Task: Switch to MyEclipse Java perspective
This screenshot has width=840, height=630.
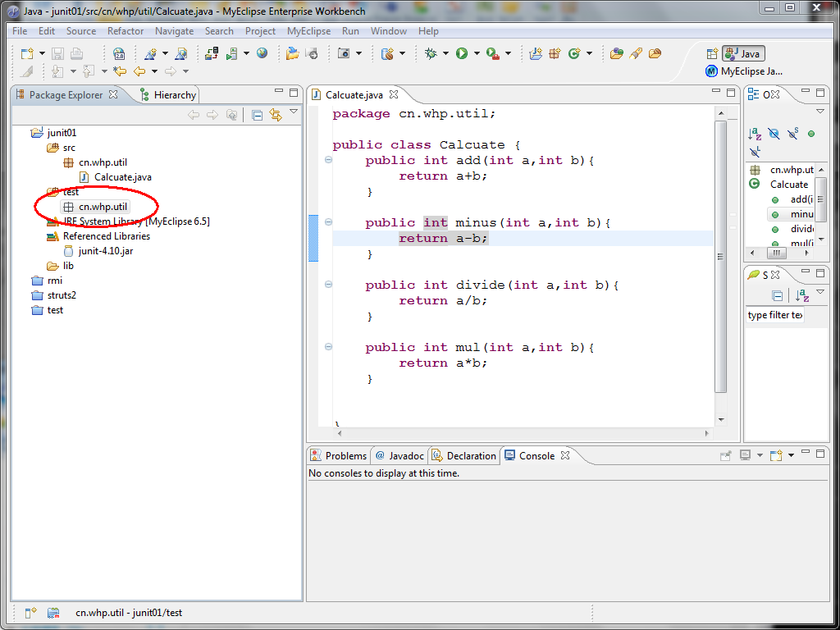Action: pos(744,71)
